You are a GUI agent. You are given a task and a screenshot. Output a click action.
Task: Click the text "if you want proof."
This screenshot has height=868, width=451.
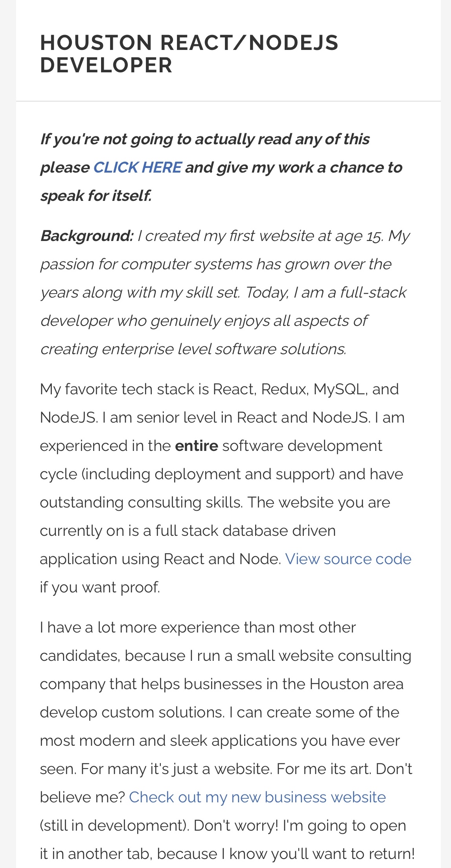(x=100, y=587)
